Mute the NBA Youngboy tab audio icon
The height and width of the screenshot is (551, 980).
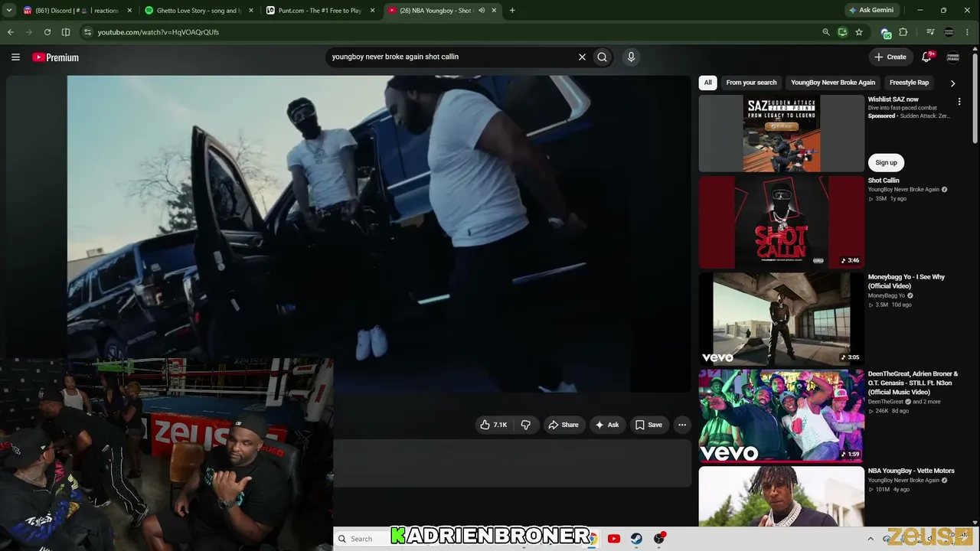(x=482, y=11)
